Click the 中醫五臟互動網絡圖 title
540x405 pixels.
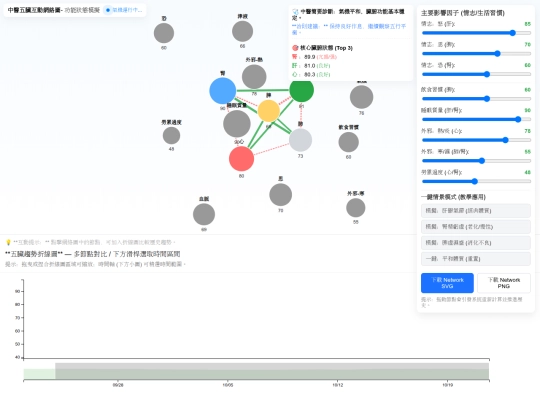pyautogui.click(x=35, y=10)
